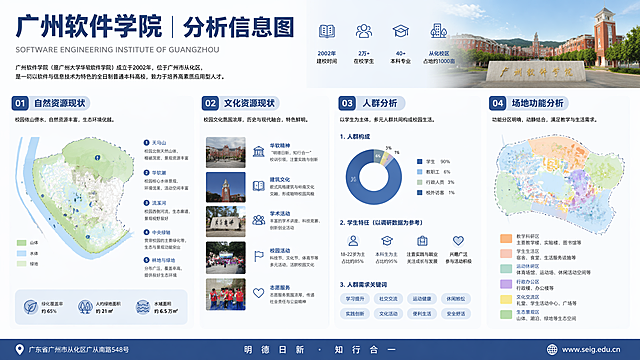This screenshot has width=640, height=360.
Task: Click the pink 学生生活区 legend swatch
Action: click(x=506, y=253)
